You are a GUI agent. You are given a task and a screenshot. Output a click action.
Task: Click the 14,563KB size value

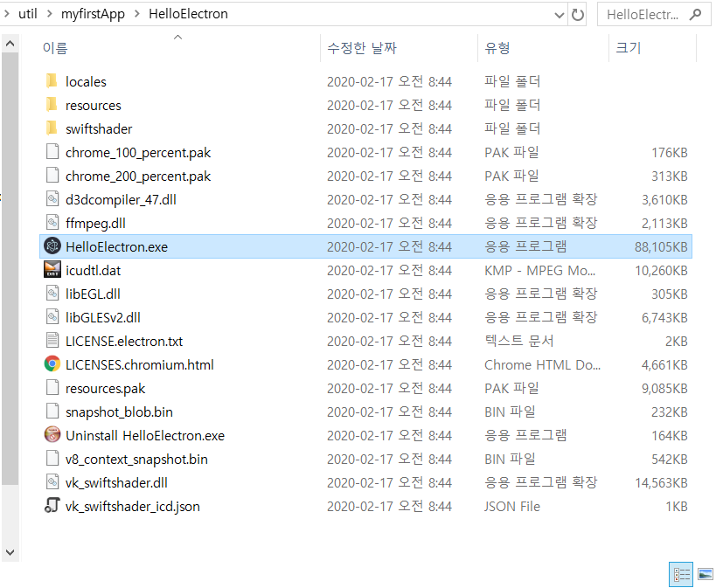pyautogui.click(x=661, y=483)
